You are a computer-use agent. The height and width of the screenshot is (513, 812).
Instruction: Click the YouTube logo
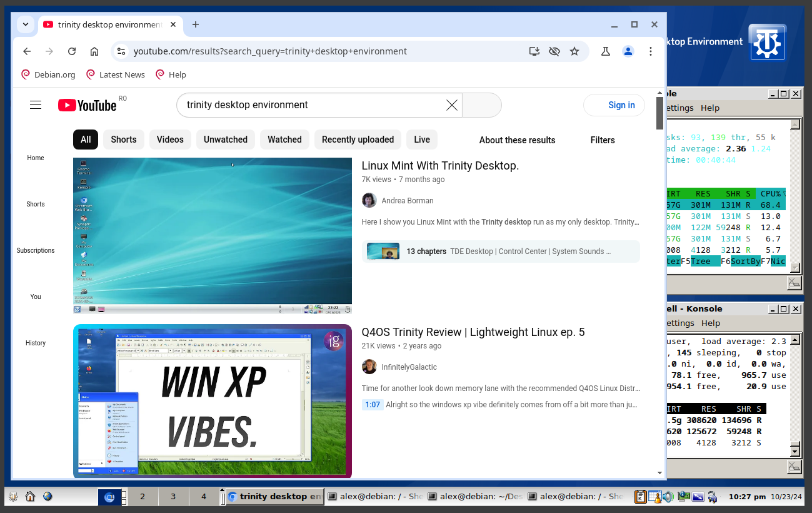(88, 105)
